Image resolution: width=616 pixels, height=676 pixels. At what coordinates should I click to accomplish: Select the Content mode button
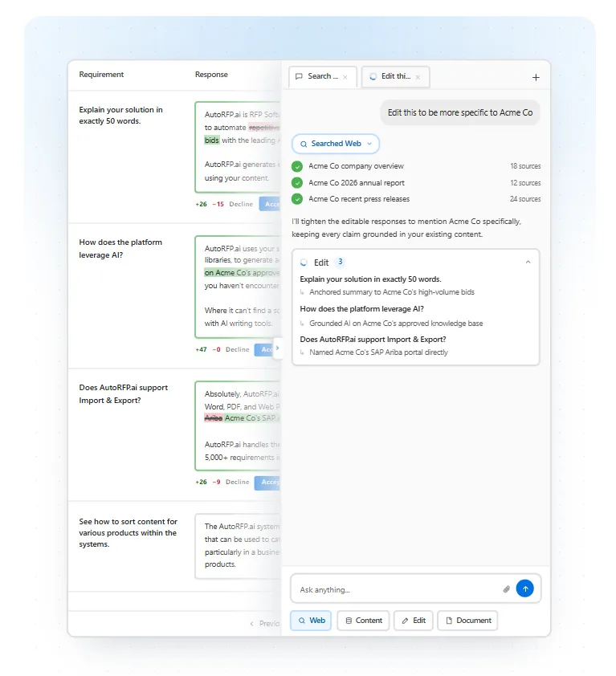click(363, 621)
